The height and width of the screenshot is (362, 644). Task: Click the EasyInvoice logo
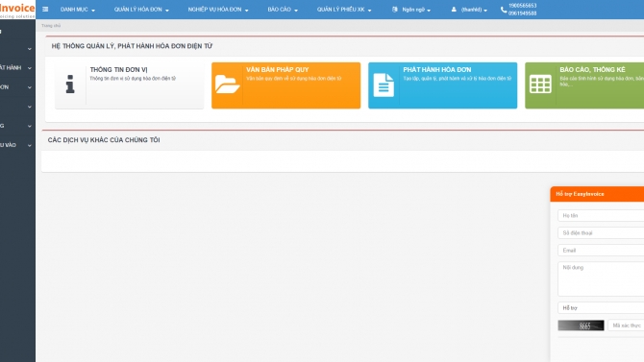coord(17,10)
